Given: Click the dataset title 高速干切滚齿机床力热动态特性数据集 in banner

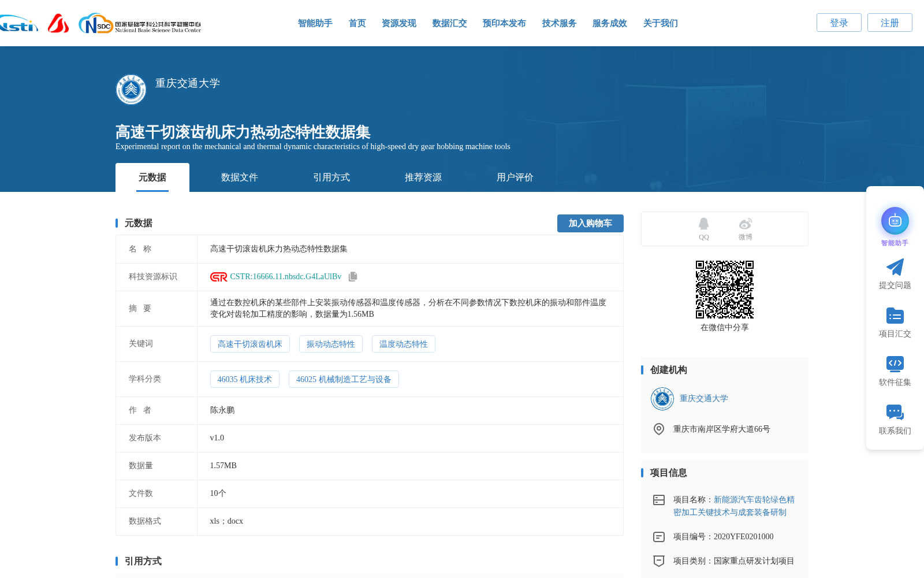Looking at the screenshot, I should [x=243, y=132].
